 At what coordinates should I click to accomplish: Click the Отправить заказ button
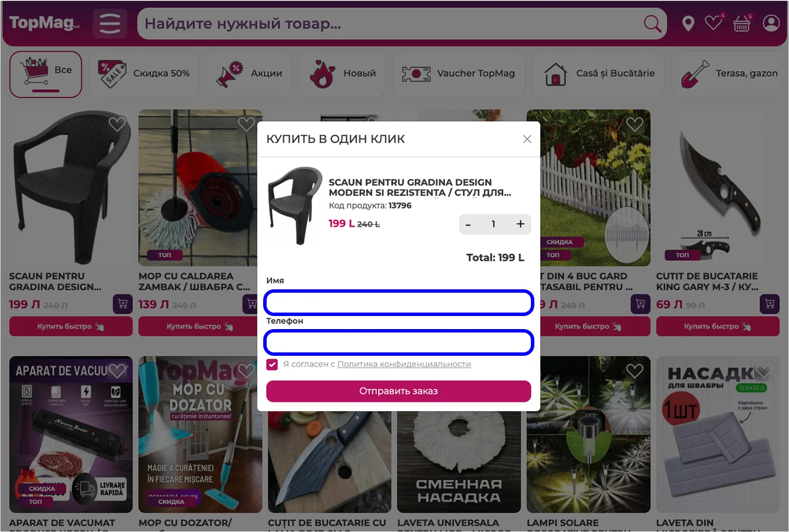click(398, 391)
